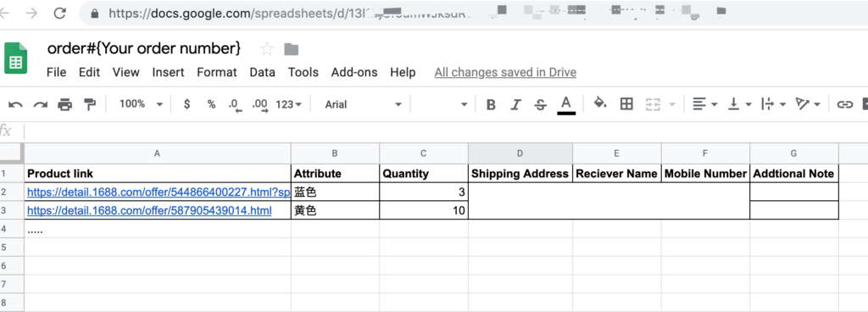Print the spreadsheet with printer icon

[x=64, y=104]
